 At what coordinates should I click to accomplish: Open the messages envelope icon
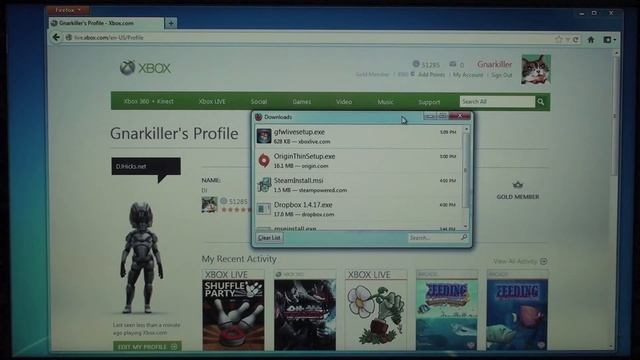pos(453,64)
